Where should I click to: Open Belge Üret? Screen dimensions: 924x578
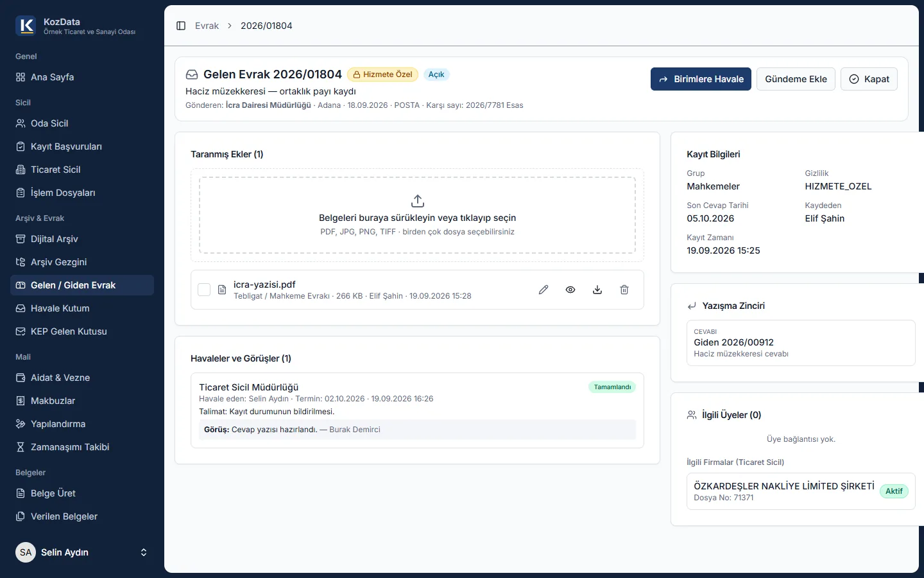pyautogui.click(x=82, y=493)
